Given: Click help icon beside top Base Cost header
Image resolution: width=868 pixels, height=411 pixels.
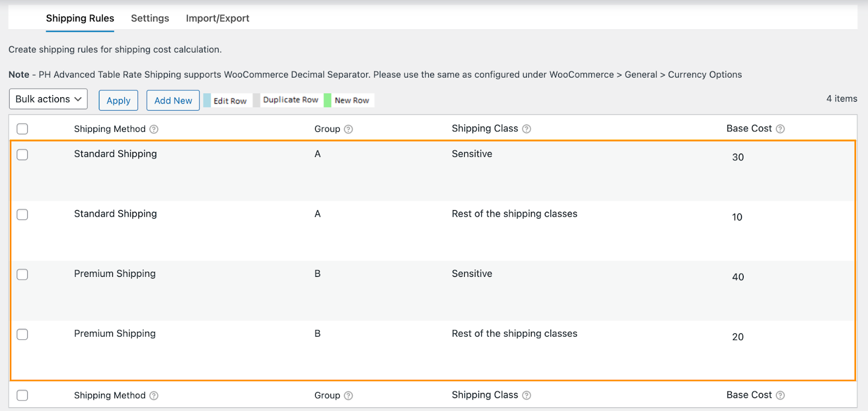Looking at the screenshot, I should point(780,129).
